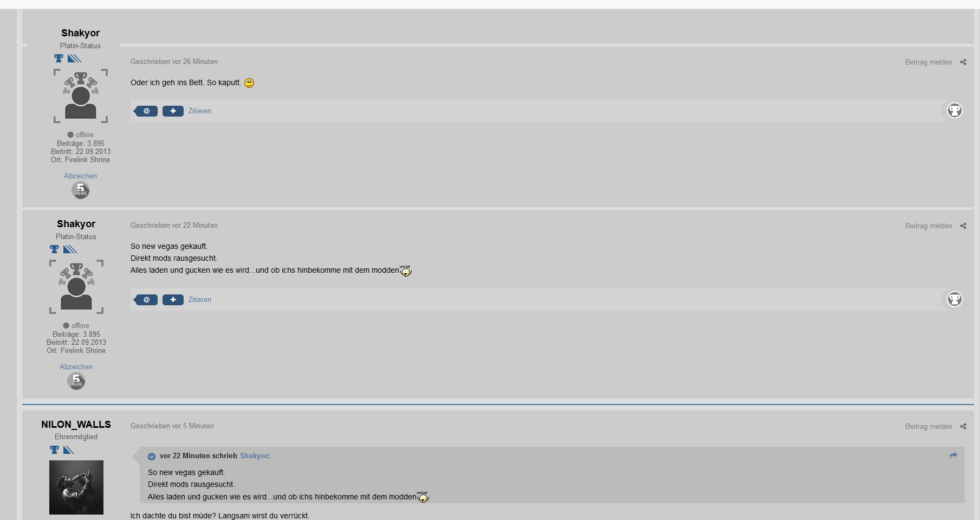The width and height of the screenshot is (980, 520).
Task: Jump to original quoted post arrow
Action: 953,455
